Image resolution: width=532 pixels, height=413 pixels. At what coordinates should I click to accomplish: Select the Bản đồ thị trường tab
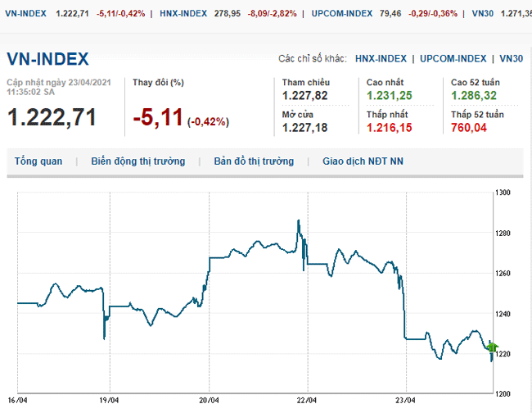(254, 161)
